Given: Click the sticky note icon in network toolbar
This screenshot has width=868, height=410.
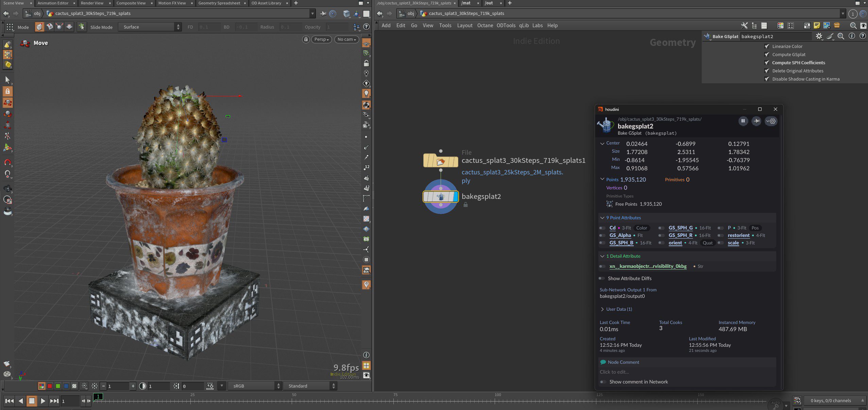Looking at the screenshot, I should coord(817,25).
